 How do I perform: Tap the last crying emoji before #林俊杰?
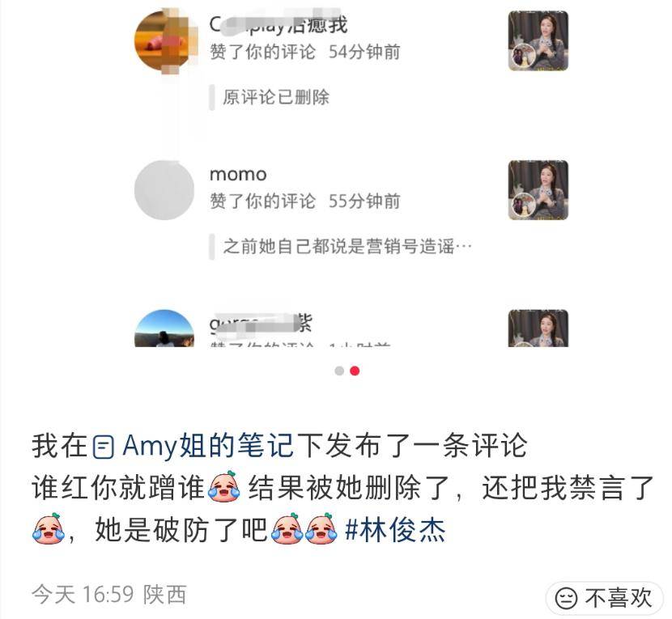point(321,529)
